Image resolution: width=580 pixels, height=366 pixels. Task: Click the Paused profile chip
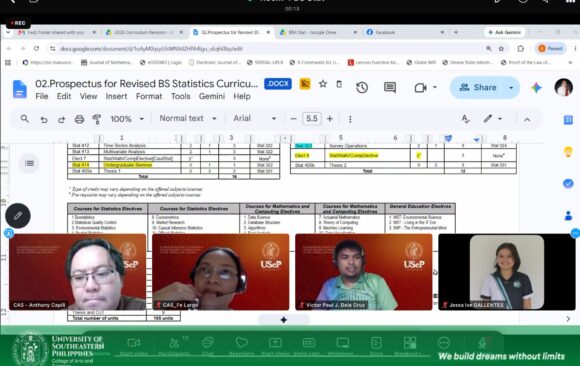pyautogui.click(x=550, y=48)
